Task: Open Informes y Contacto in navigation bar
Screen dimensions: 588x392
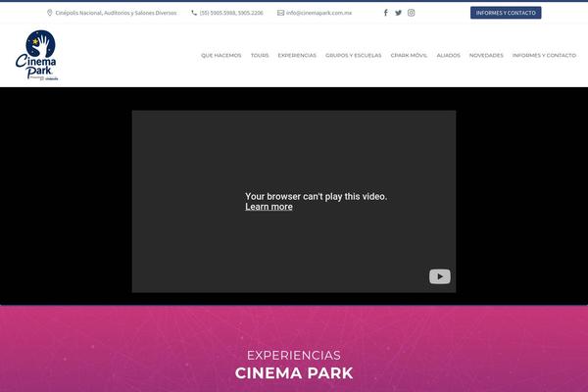Action: pyautogui.click(x=544, y=55)
